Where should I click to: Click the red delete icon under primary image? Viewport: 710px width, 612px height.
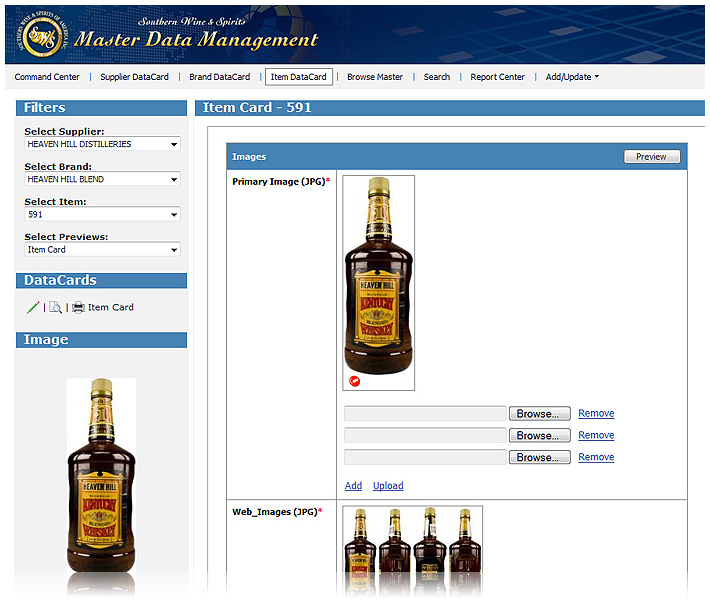[x=355, y=381]
